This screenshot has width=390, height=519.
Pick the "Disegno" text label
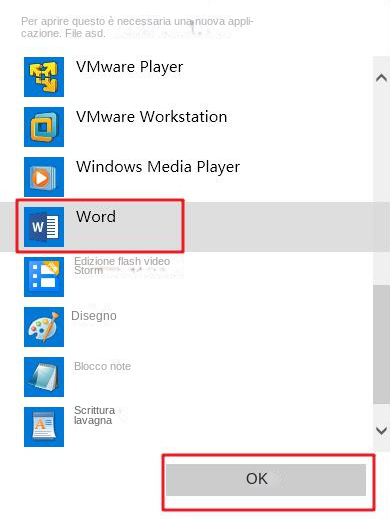coord(94,316)
